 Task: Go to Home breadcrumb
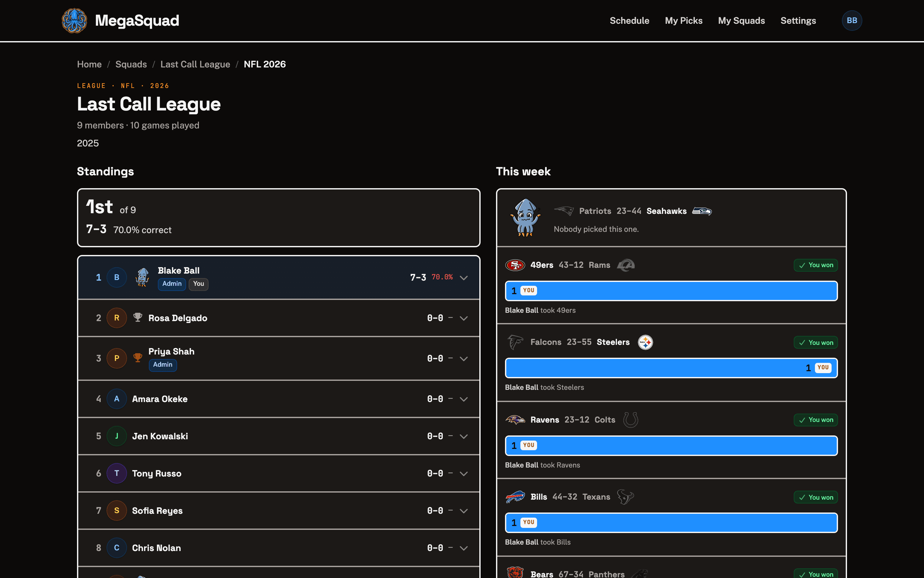coord(89,64)
